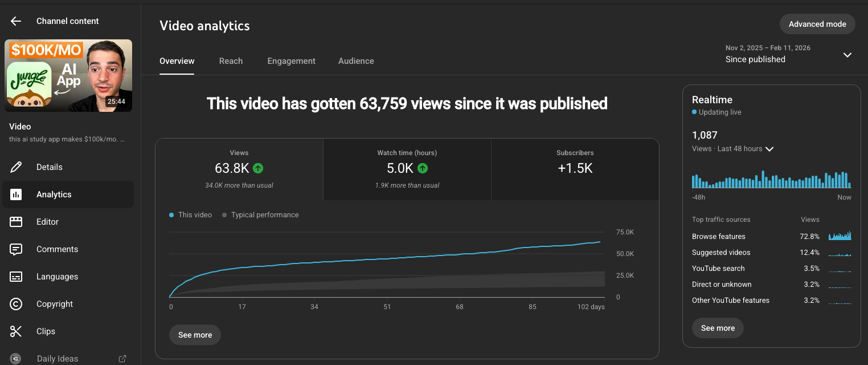Switch to Advanced mode
The image size is (868, 365).
coord(817,24)
